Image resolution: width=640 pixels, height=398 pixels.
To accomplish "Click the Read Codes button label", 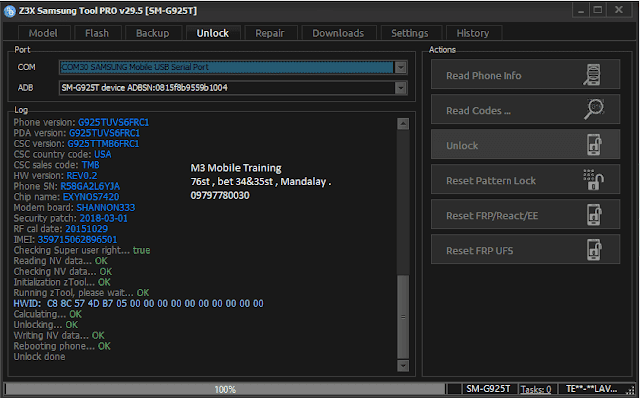I will [478, 111].
